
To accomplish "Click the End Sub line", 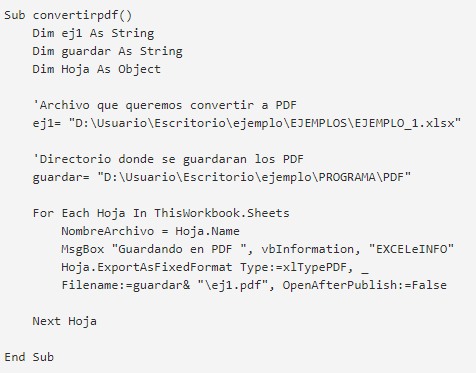I will (x=29, y=357).
